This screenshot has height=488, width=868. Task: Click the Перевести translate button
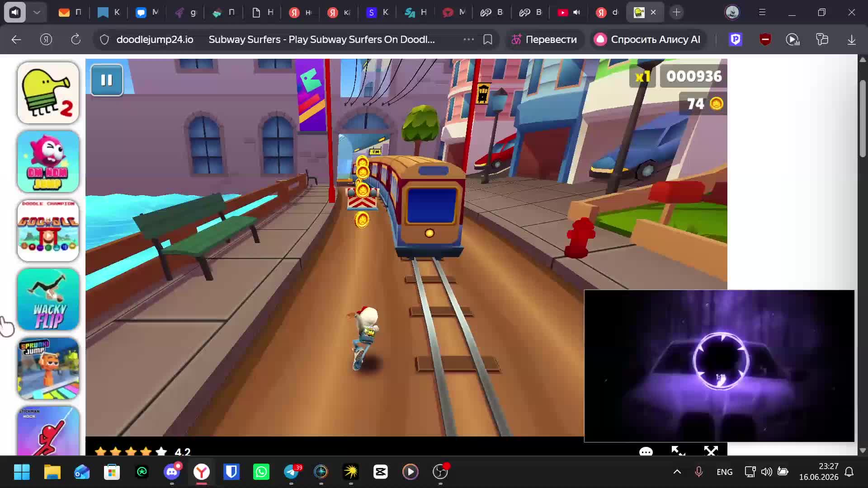pyautogui.click(x=544, y=40)
